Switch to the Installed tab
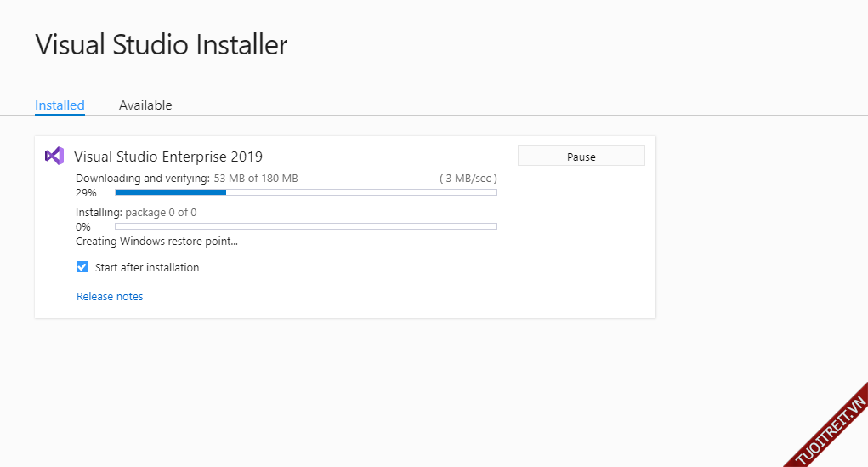The image size is (868, 467). click(x=60, y=105)
